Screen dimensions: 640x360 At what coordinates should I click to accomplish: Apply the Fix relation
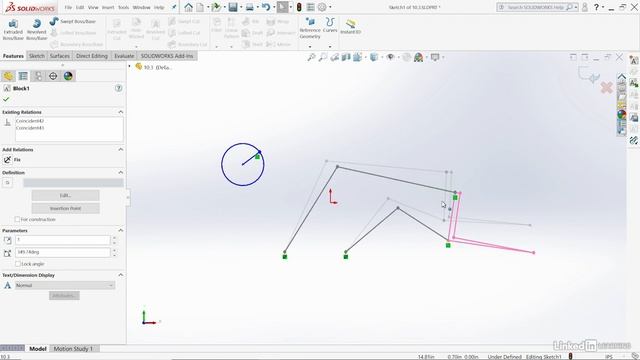pyautogui.click(x=12, y=160)
